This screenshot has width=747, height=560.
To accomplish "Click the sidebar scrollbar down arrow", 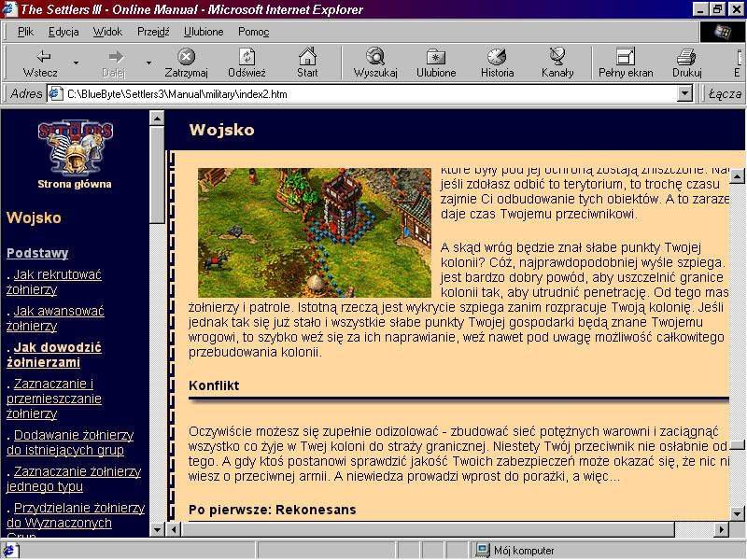I will pos(157,529).
